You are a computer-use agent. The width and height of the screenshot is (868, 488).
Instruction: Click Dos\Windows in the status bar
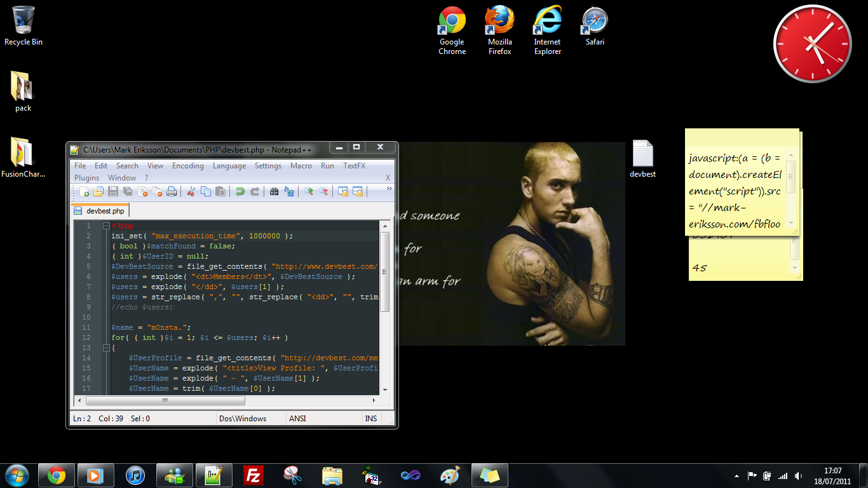[x=243, y=419]
